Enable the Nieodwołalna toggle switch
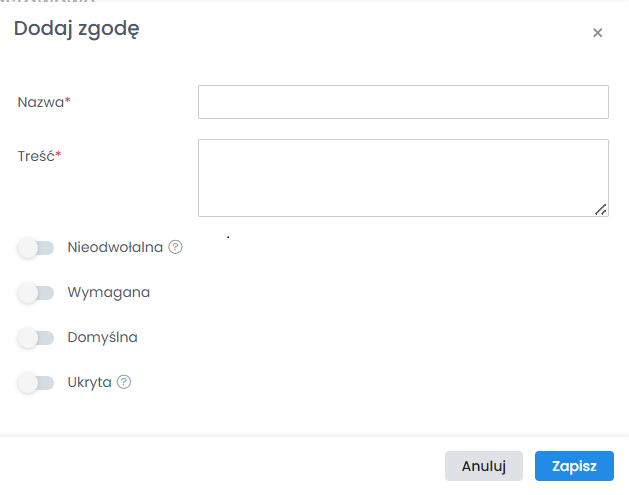This screenshot has height=495, width=629. click(36, 247)
